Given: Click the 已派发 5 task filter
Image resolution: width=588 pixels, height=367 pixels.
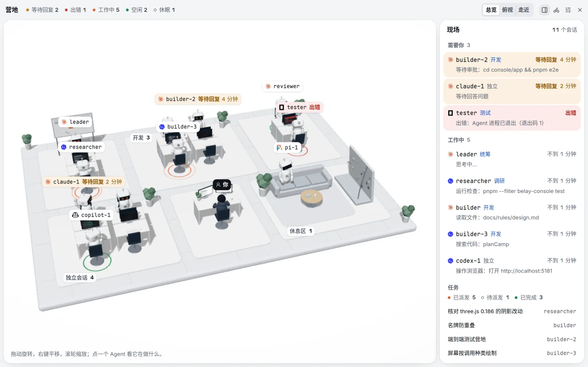Looking at the screenshot, I should [461, 297].
